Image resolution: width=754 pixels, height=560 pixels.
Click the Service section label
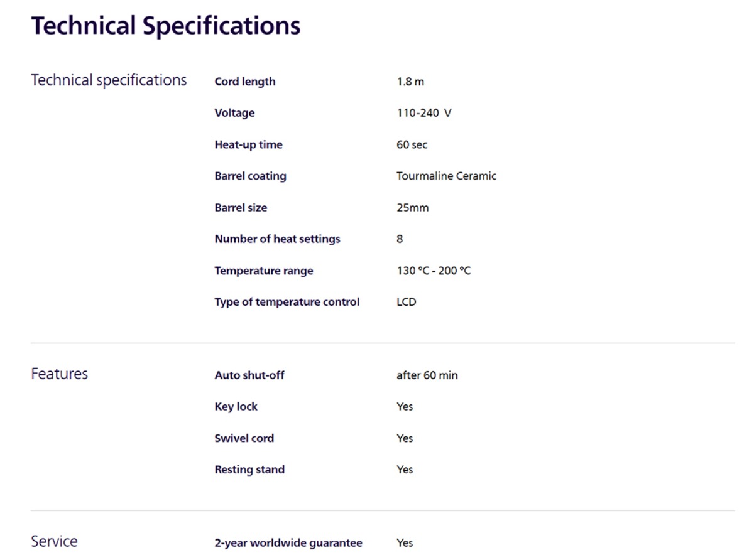(x=55, y=541)
